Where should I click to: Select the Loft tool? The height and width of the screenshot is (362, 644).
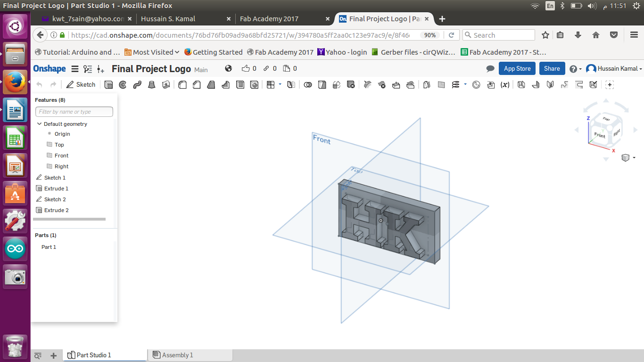coord(152,85)
